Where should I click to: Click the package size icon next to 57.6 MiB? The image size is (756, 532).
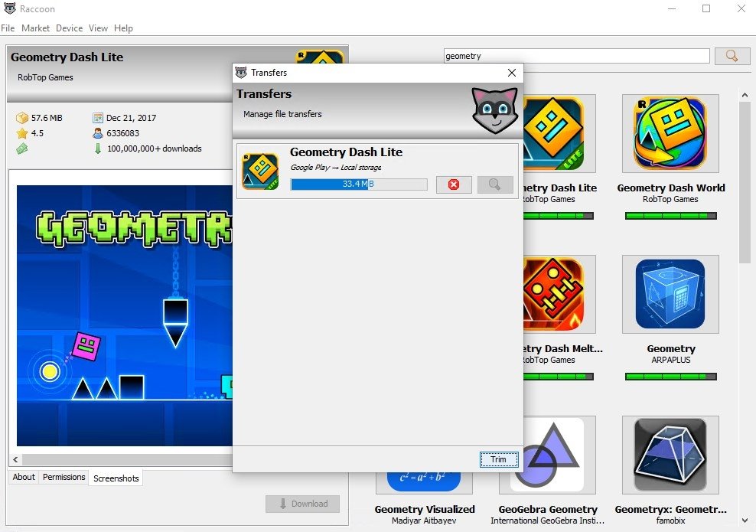tap(22, 118)
